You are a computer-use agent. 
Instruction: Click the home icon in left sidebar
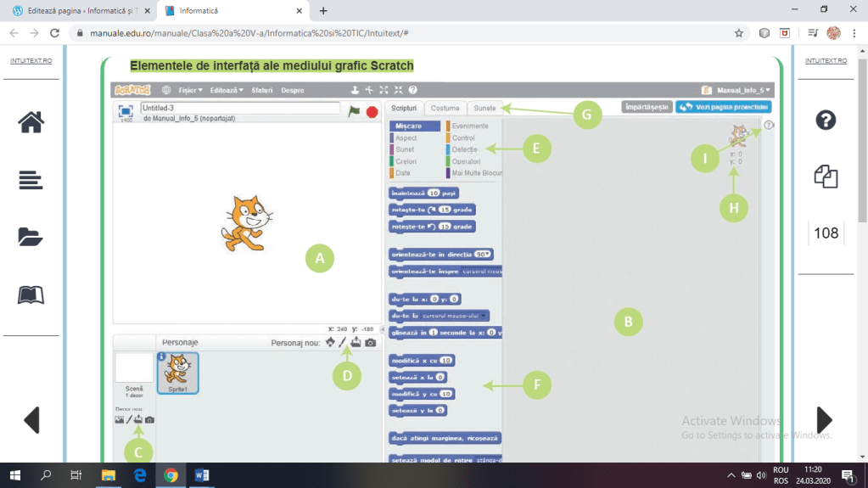31,121
